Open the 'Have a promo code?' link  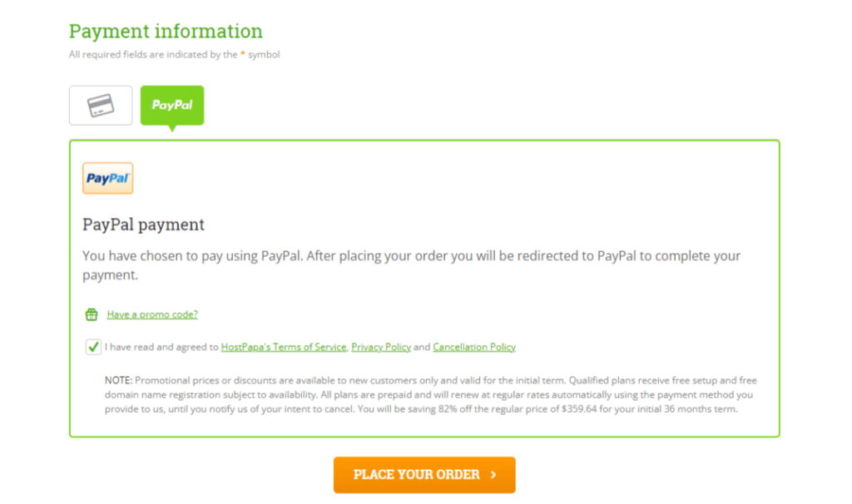point(152,314)
